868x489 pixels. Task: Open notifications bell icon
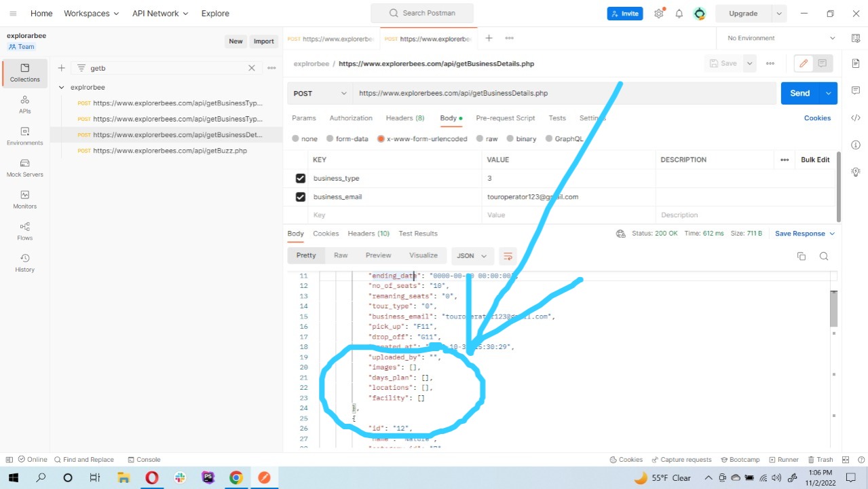[x=679, y=14]
